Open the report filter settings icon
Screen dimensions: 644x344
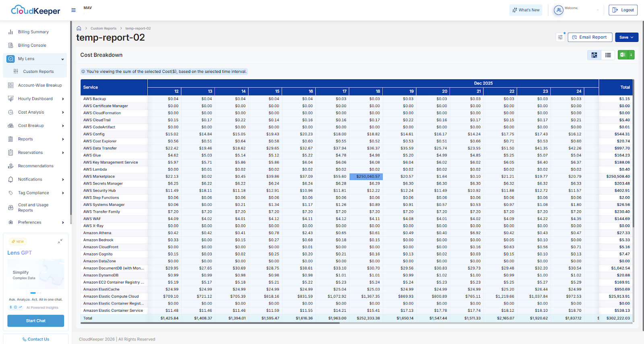[x=560, y=37]
